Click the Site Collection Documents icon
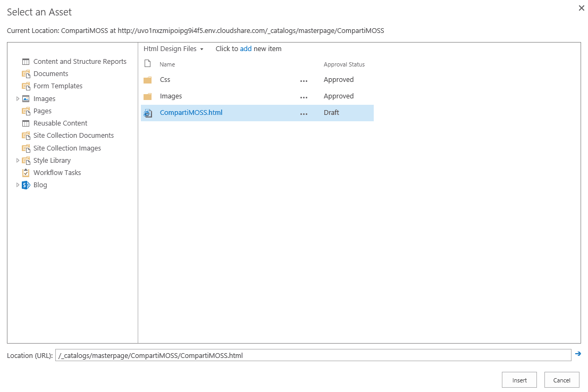 26,136
